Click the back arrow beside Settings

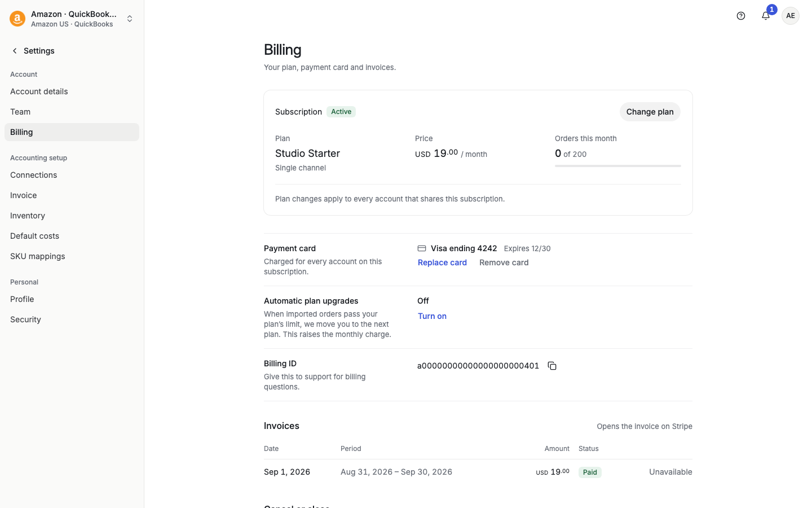(x=15, y=51)
